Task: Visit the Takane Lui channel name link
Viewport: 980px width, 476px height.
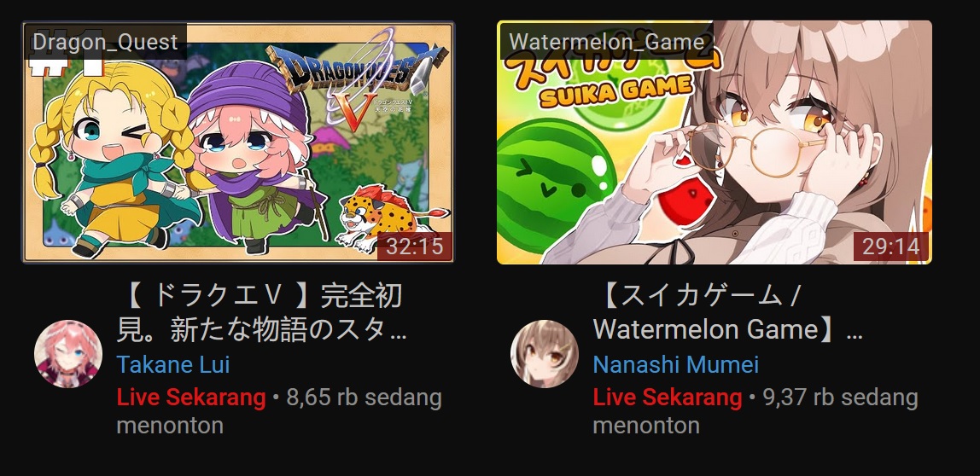Action: click(173, 364)
